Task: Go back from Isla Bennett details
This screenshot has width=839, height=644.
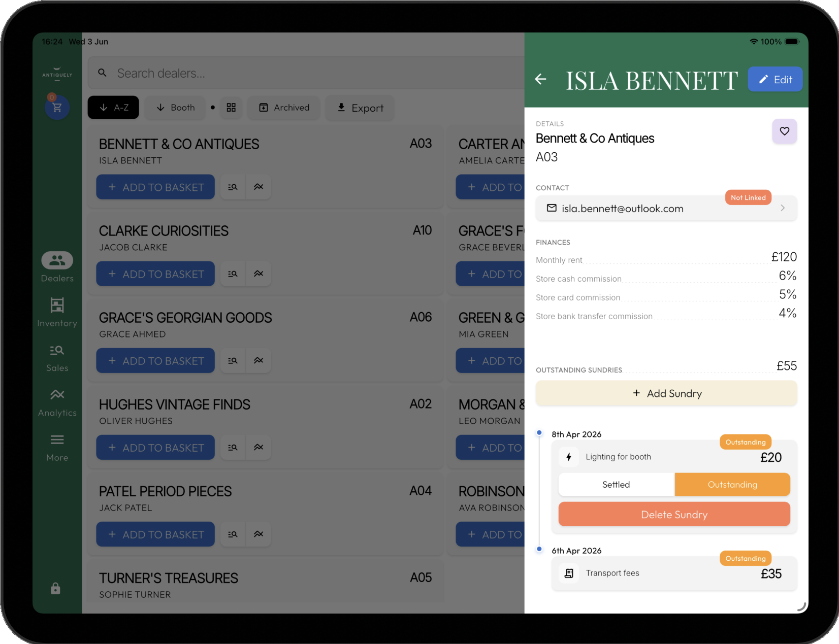Action: pos(541,79)
